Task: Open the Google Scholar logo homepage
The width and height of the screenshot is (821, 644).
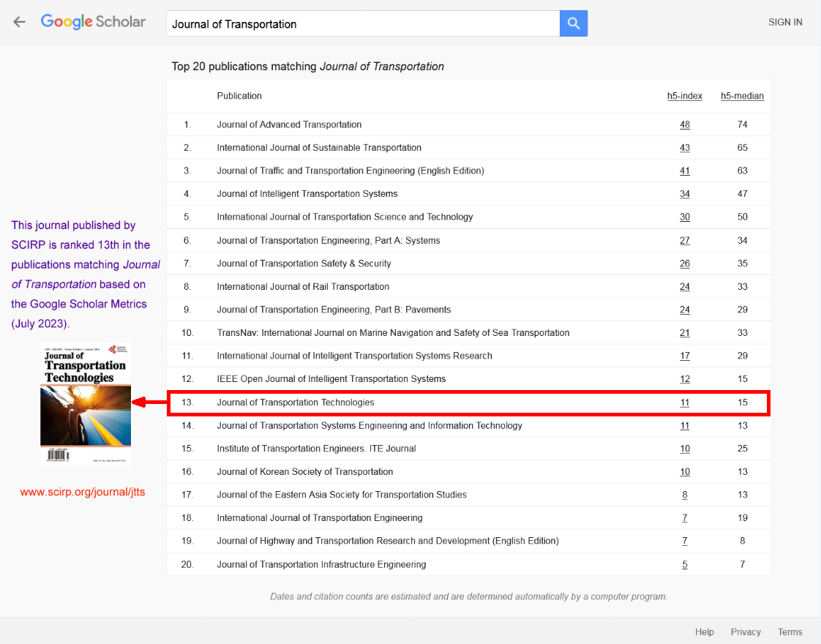Action: coord(93,22)
